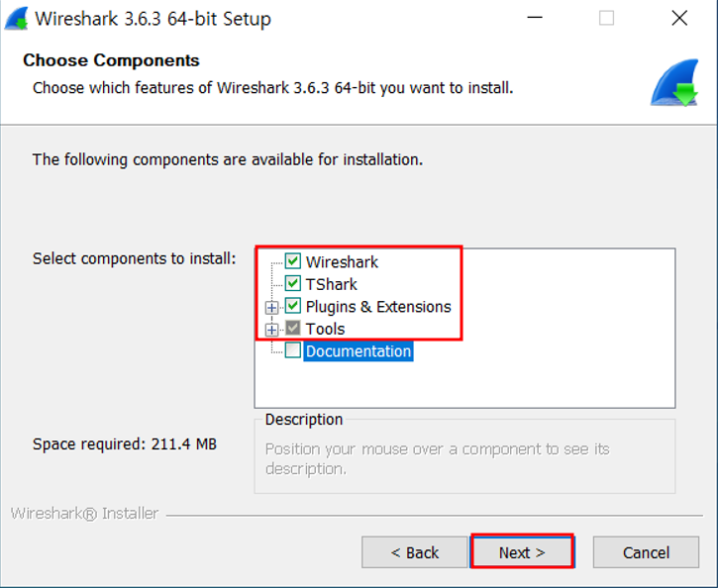Click the Position your mouse over description text
The height and width of the screenshot is (588, 719).
pyautogui.click(x=437, y=458)
